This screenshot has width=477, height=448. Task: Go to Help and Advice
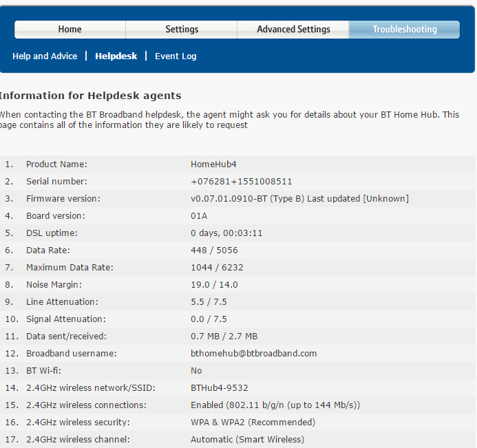pyautogui.click(x=45, y=56)
